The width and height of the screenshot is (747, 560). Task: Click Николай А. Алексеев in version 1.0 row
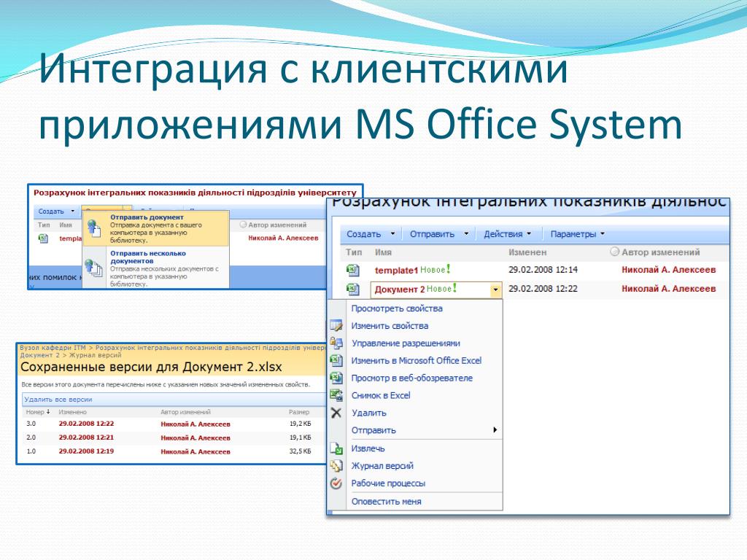(x=196, y=451)
